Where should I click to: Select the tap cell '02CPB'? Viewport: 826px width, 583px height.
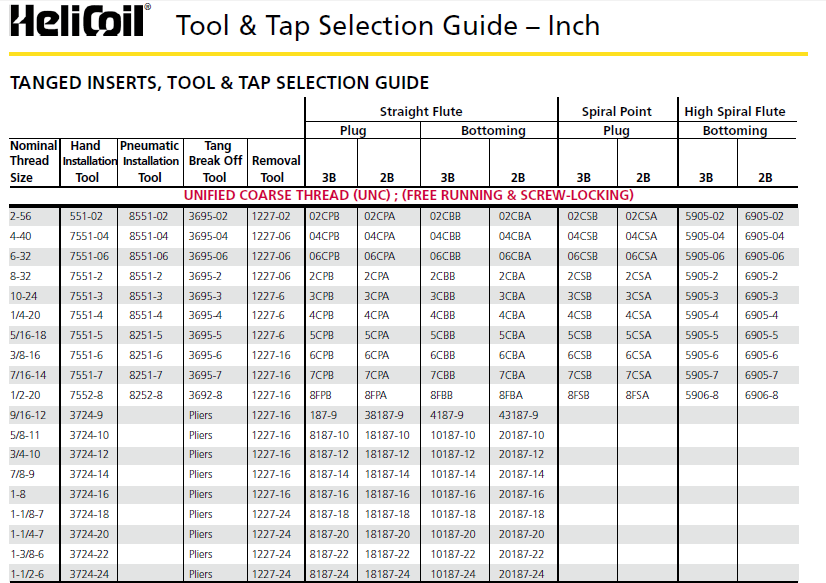coord(324,216)
